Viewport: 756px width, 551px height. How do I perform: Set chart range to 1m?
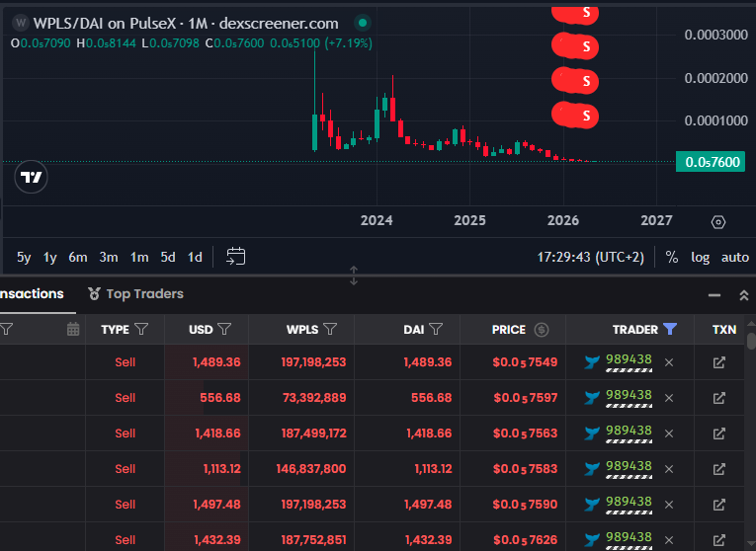(139, 257)
